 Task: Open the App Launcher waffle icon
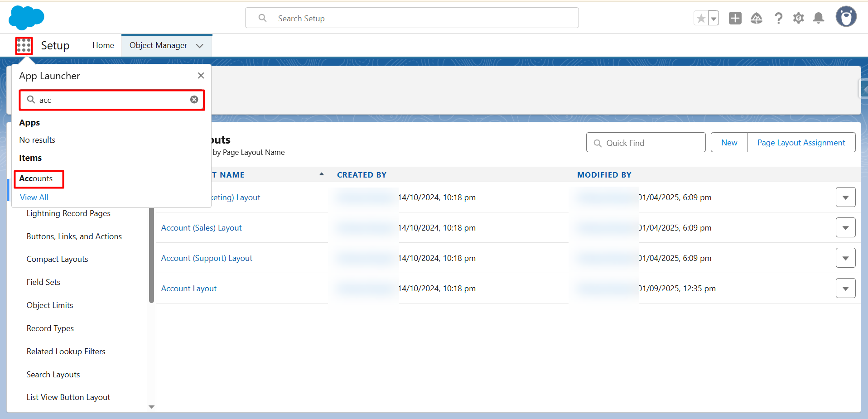click(24, 45)
